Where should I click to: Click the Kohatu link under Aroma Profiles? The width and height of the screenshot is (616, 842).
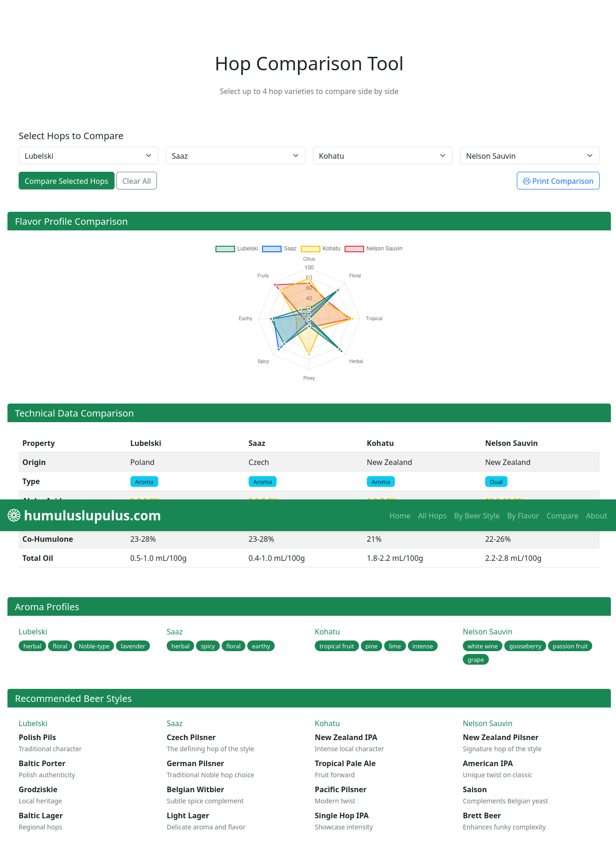(x=327, y=632)
